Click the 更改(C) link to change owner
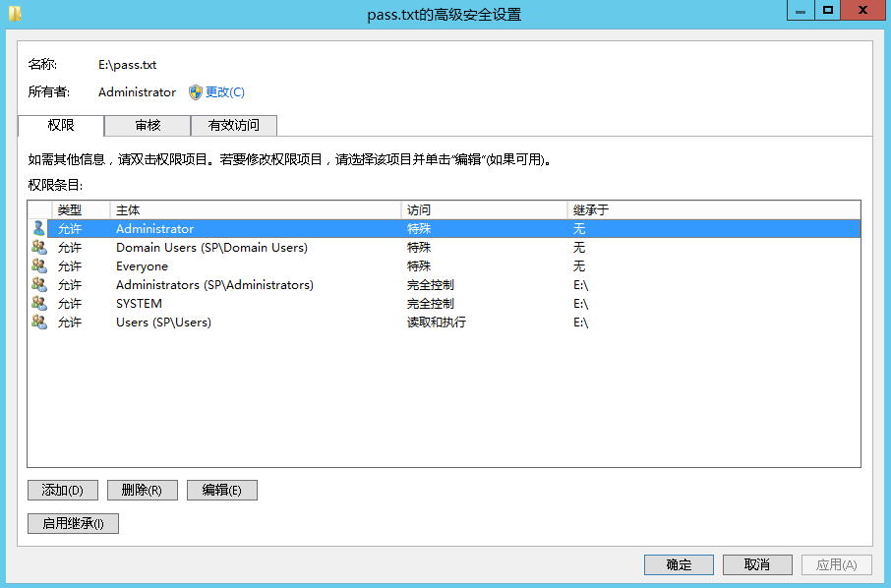 coord(226,91)
